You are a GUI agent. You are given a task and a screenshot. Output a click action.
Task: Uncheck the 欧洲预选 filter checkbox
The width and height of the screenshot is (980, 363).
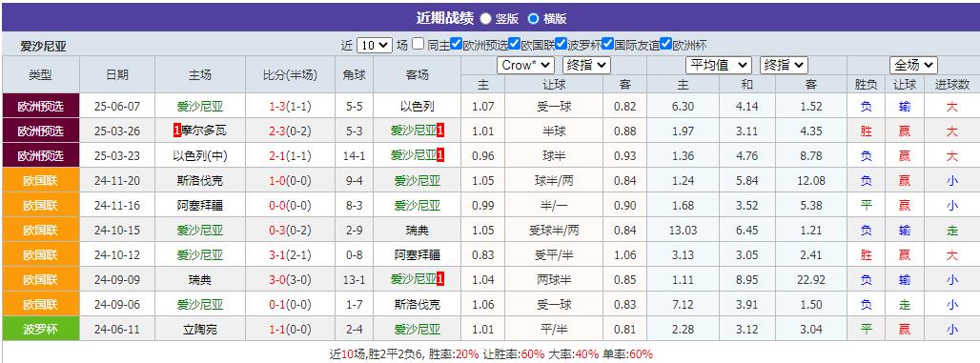click(x=456, y=45)
